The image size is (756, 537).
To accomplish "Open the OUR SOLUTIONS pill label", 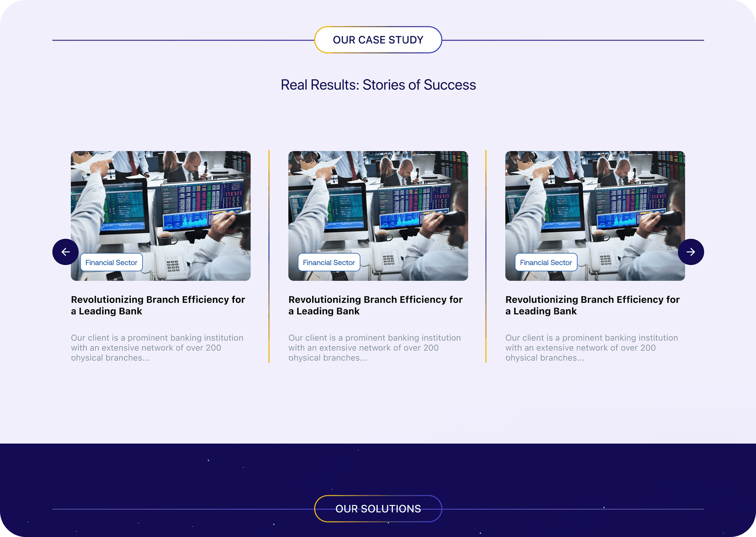I will [378, 509].
